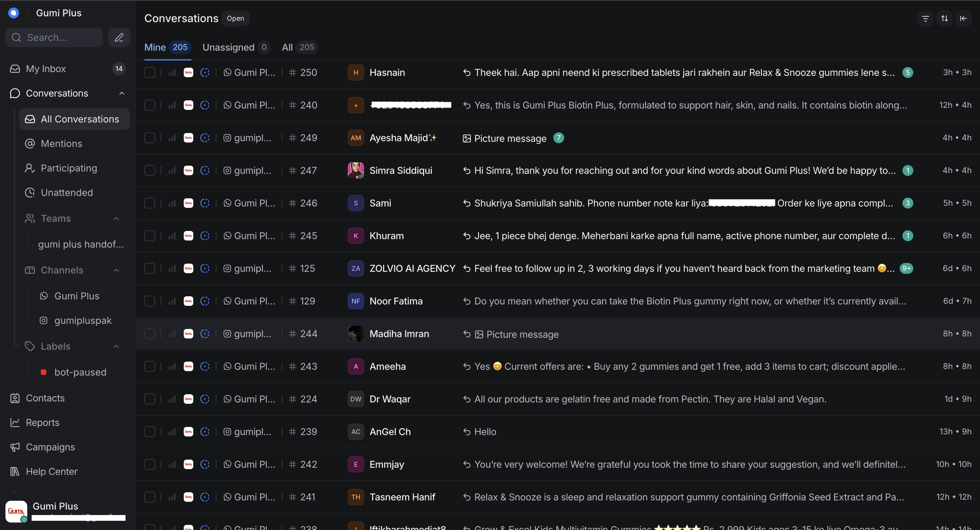Image resolution: width=980 pixels, height=530 pixels.
Task: Open My Inbox
Action: click(68, 69)
